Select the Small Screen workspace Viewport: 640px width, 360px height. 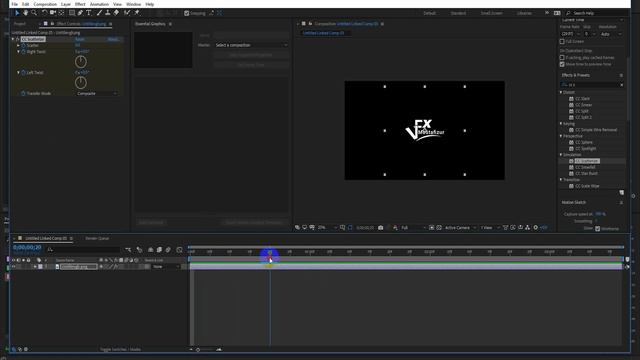[491, 13]
